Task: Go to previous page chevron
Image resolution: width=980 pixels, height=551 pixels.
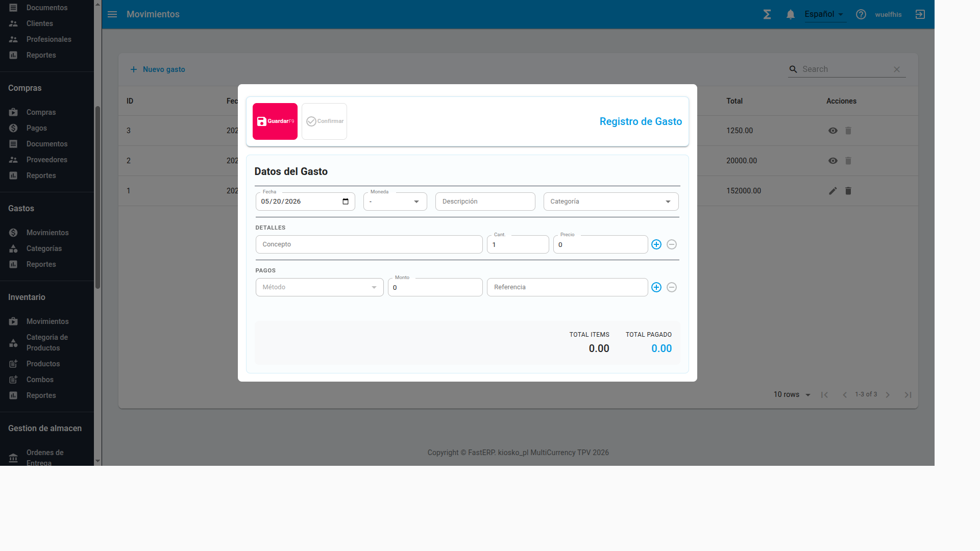Action: 845,395
